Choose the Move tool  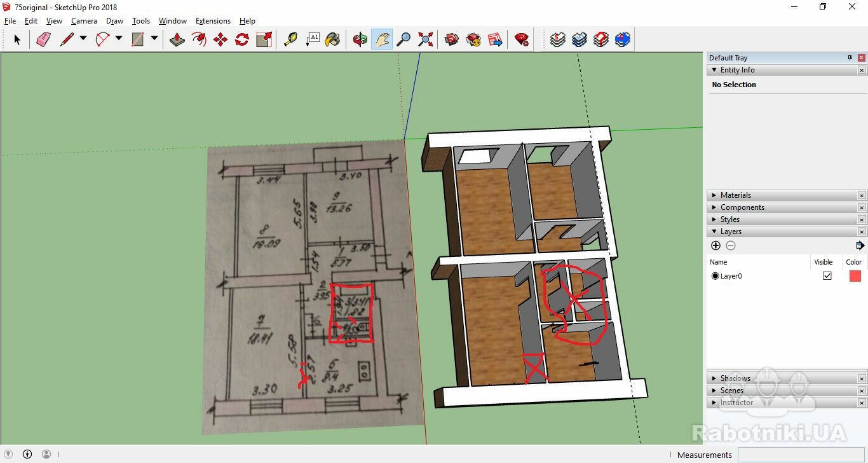pos(220,39)
